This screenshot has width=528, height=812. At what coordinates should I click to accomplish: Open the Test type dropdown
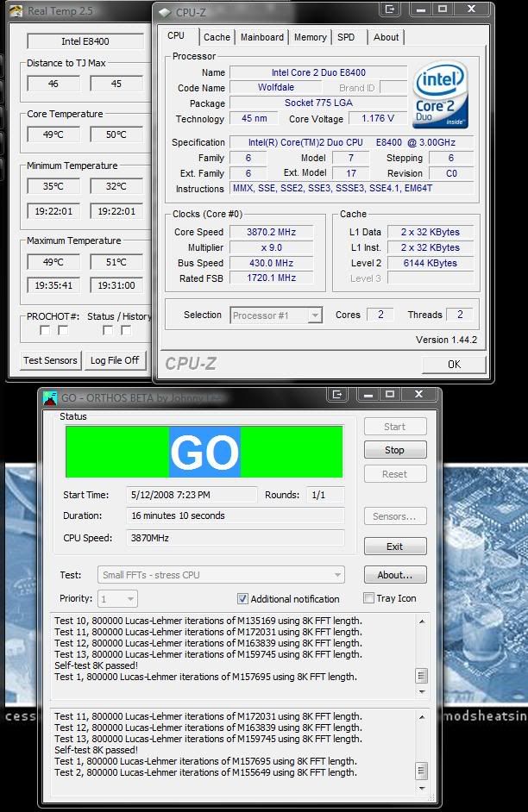click(221, 575)
